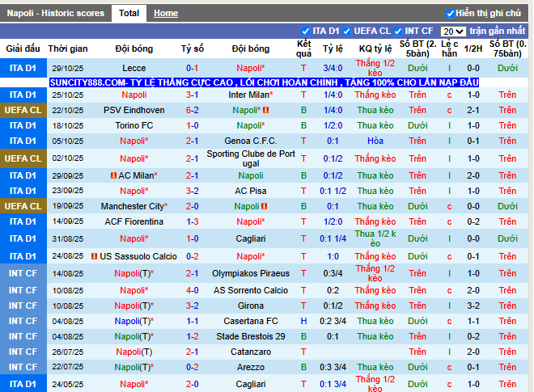
Task: Click the 'Napoli - Historic scores' title
Action: pyautogui.click(x=56, y=13)
